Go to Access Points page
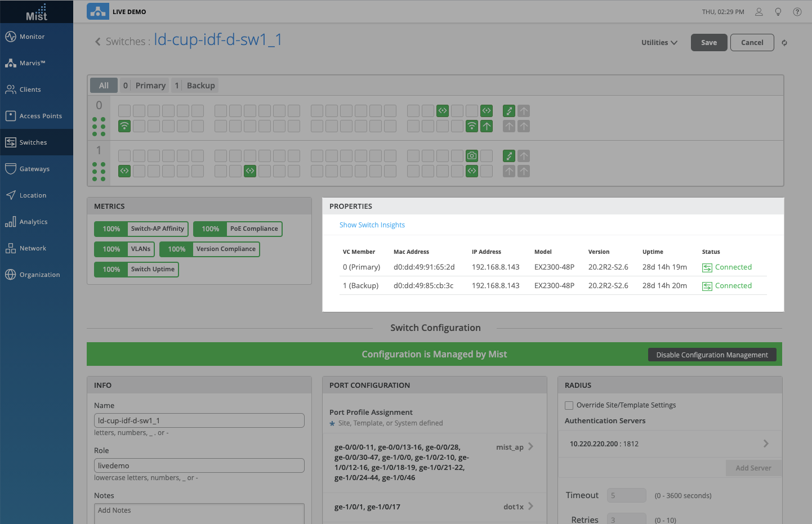The height and width of the screenshot is (524, 812). click(41, 116)
